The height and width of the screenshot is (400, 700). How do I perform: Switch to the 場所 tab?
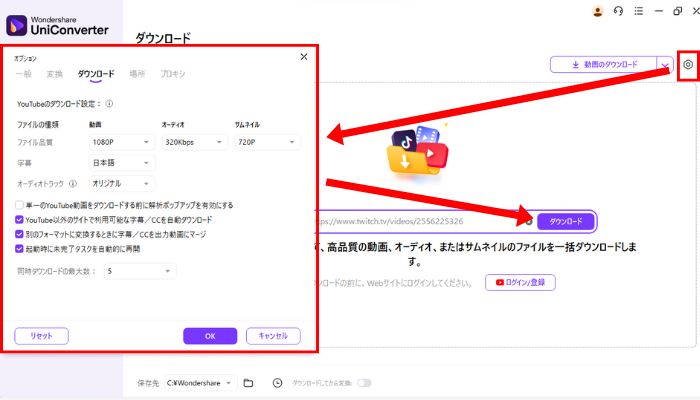(138, 74)
